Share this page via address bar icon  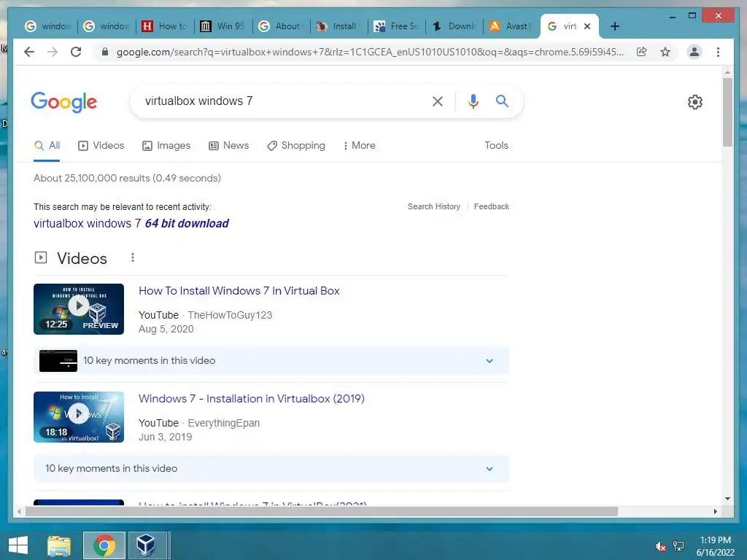[x=642, y=52]
